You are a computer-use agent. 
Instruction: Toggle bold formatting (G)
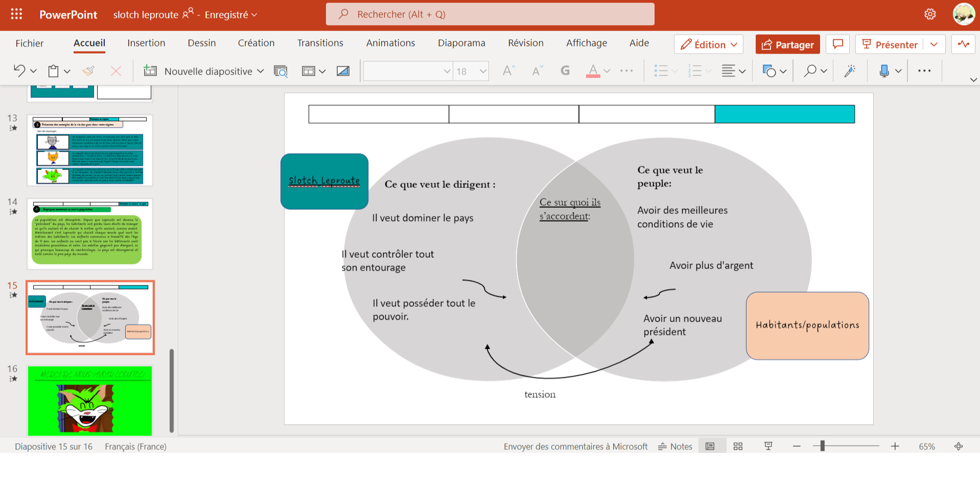(x=565, y=71)
